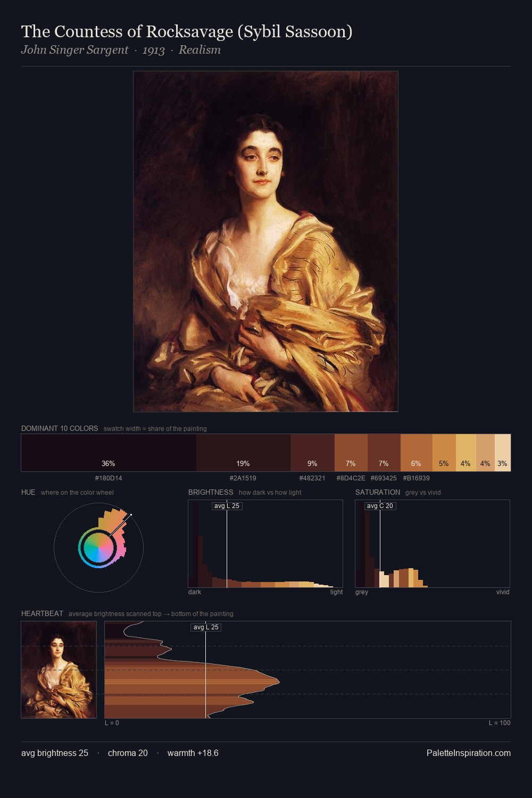Open PaletteInspiration.com link
532x798 pixels.
click(469, 753)
